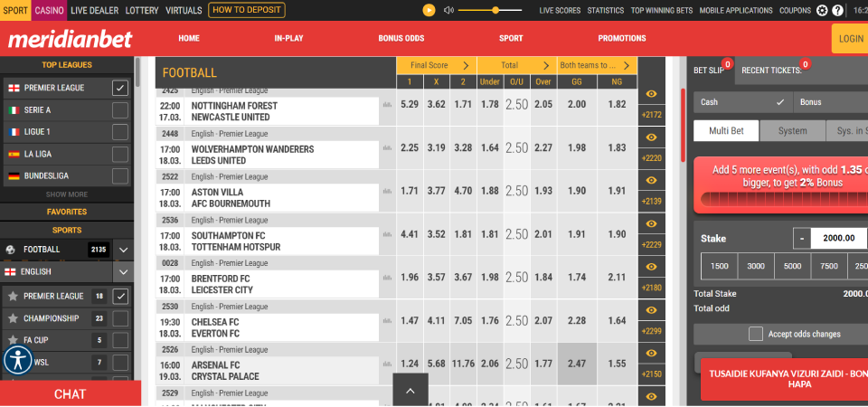Uncheck Premier League in Top Leagues
The height and width of the screenshot is (407, 868).
point(120,88)
